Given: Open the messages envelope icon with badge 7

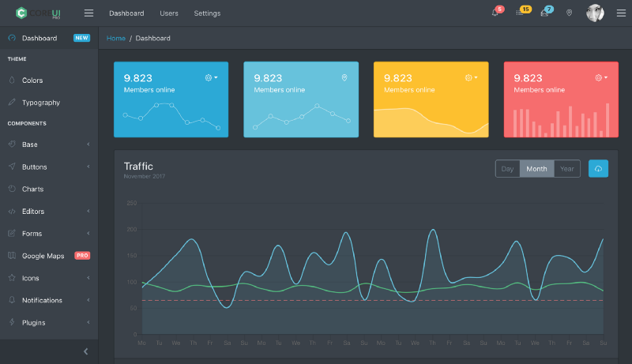Looking at the screenshot, I should [x=544, y=13].
